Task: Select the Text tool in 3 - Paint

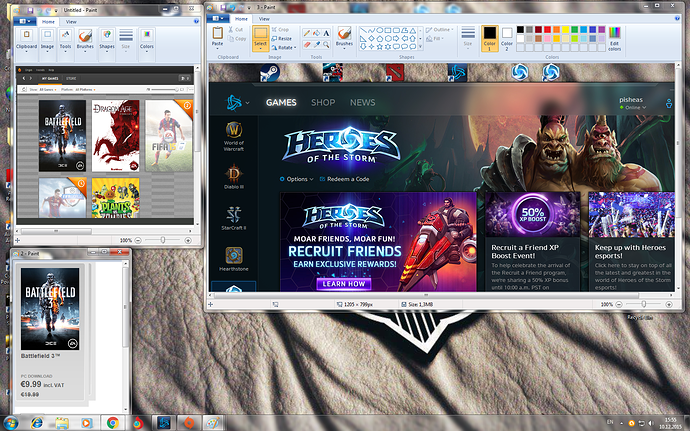Action: point(326,33)
